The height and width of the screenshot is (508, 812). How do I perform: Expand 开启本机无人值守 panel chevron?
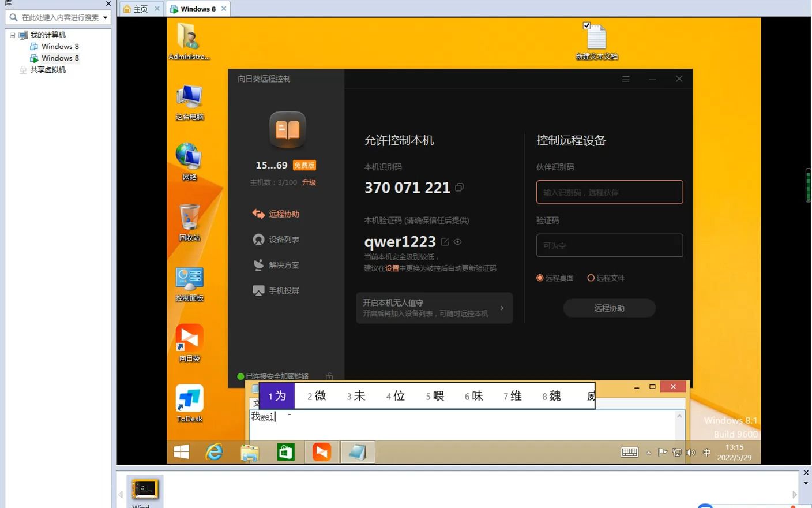(x=502, y=308)
